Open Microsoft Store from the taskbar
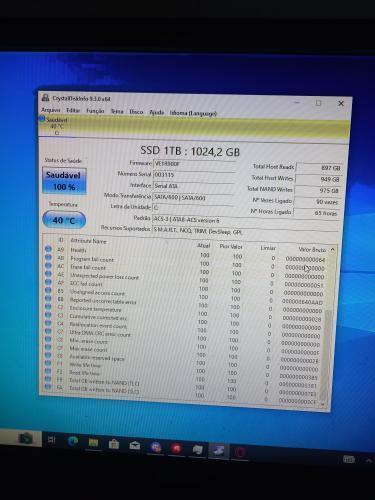 [x=114, y=444]
